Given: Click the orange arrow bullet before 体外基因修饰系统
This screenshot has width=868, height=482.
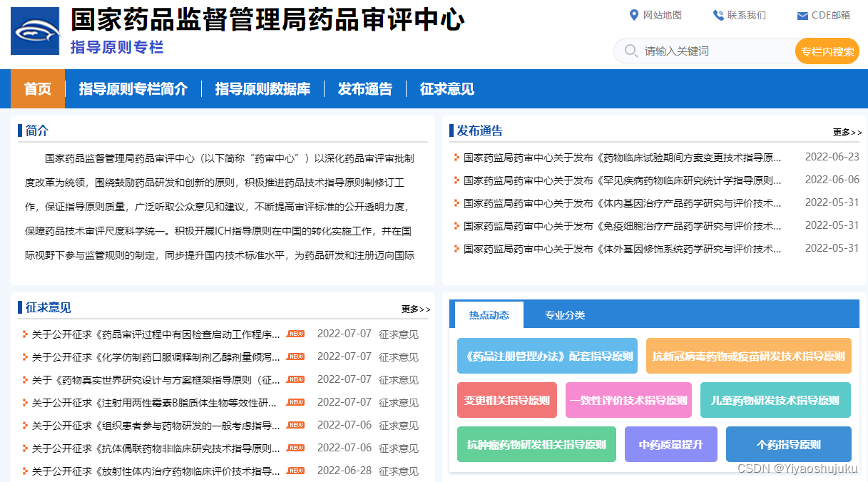Looking at the screenshot, I should tap(456, 249).
